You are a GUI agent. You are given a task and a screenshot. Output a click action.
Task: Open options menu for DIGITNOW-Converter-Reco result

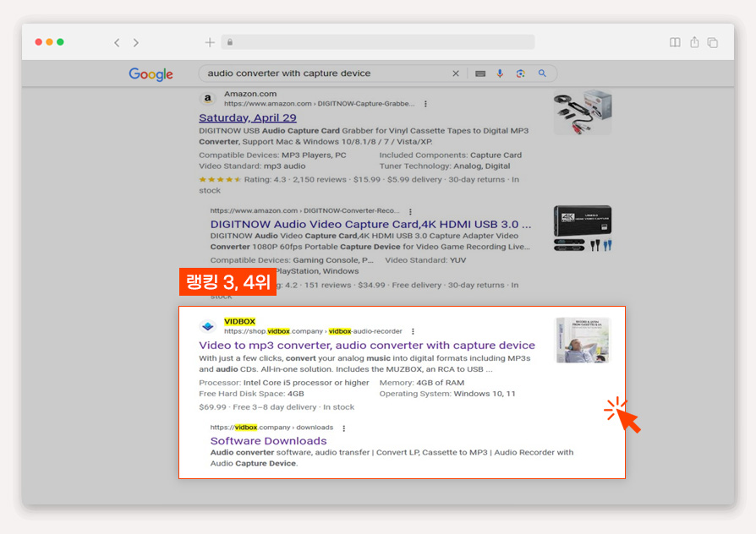(x=410, y=211)
